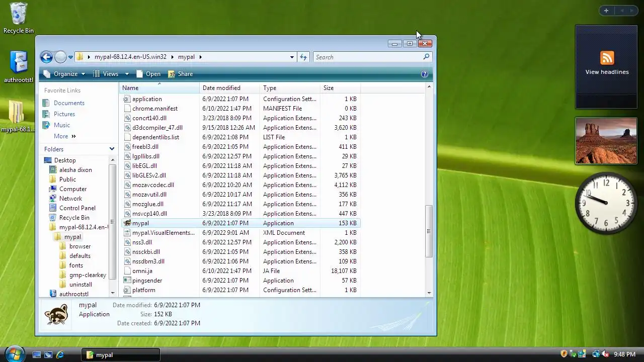Click the 9:48 PM taskbar clock
The width and height of the screenshot is (644, 362).
click(625, 354)
